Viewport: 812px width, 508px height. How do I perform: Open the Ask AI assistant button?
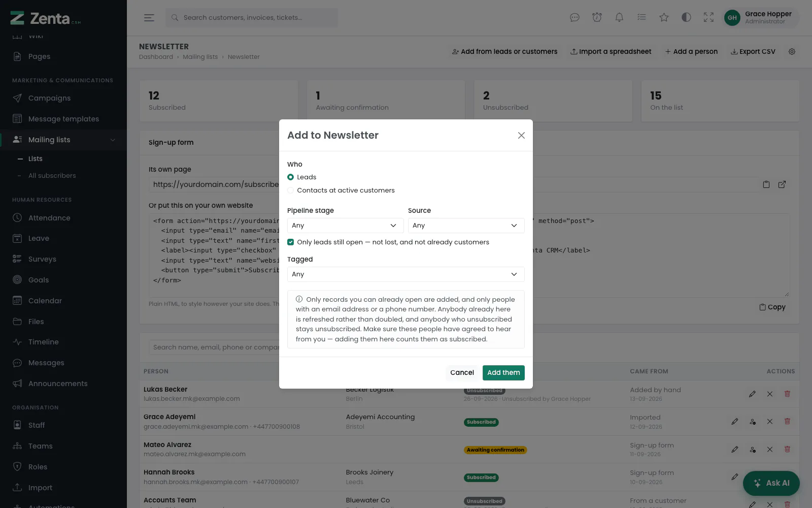click(x=771, y=483)
